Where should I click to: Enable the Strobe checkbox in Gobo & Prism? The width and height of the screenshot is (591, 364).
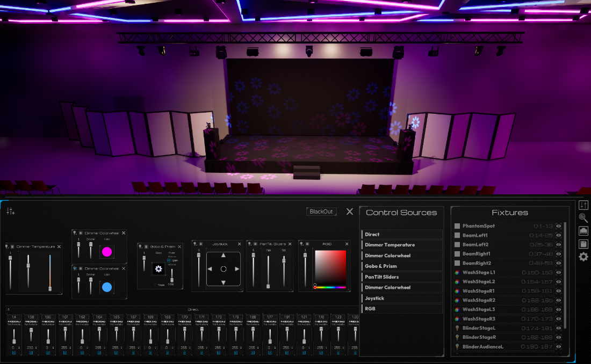(155, 285)
